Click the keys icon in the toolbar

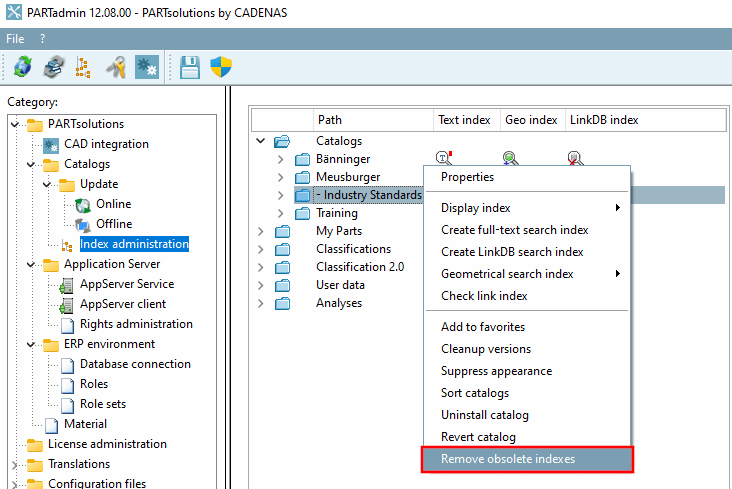pos(116,67)
